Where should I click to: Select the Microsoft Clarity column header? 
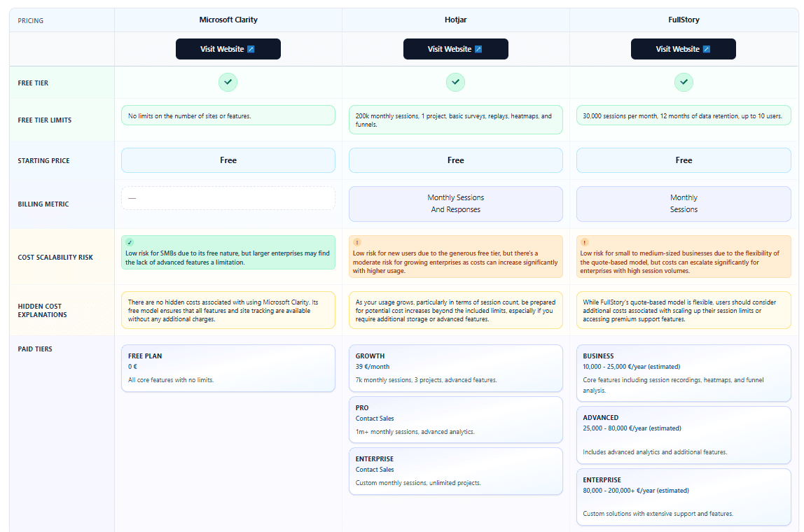(228, 20)
